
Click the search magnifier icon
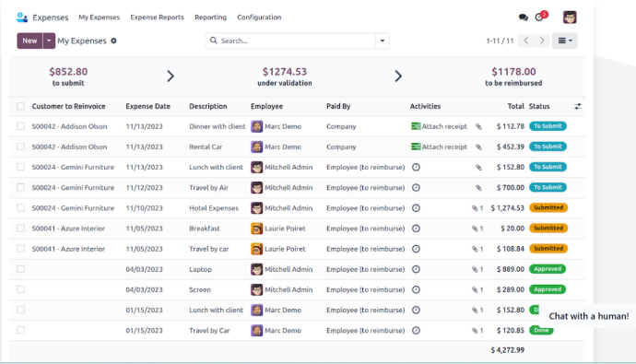click(213, 41)
